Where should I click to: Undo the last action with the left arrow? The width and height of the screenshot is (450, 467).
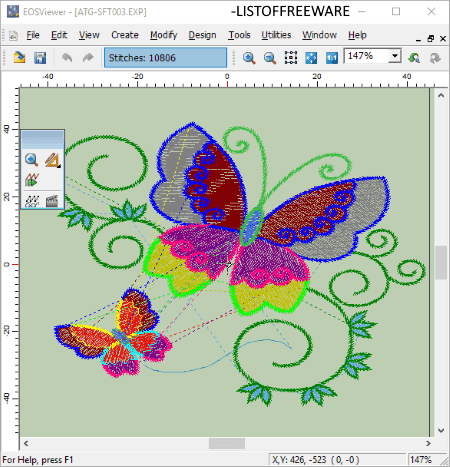click(67, 58)
